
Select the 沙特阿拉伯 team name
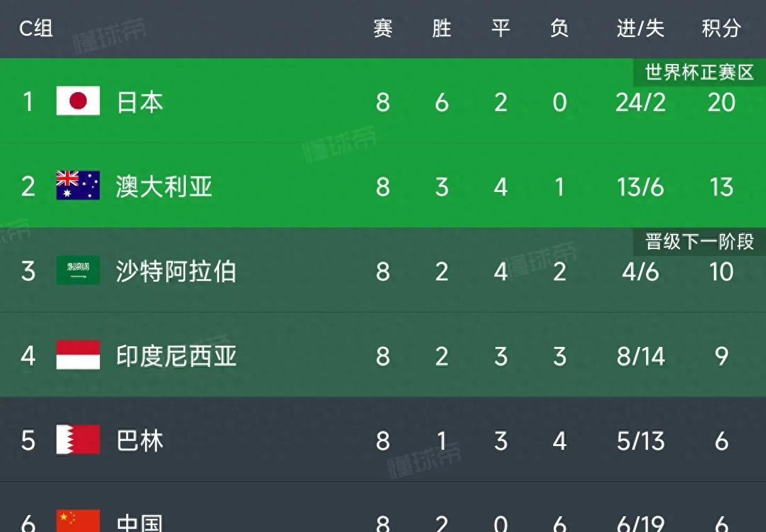coord(176,271)
